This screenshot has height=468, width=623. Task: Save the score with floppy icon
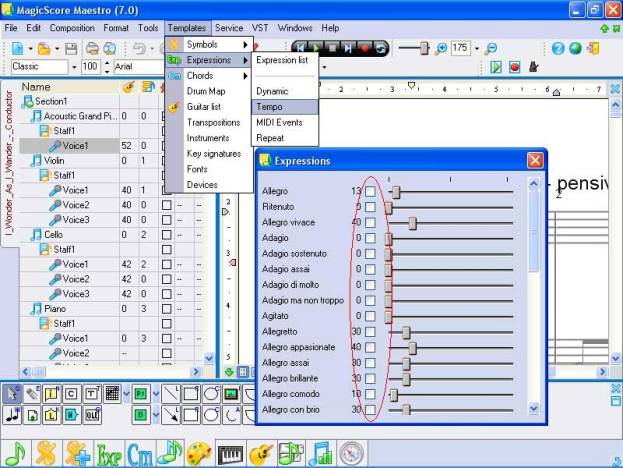(71, 48)
